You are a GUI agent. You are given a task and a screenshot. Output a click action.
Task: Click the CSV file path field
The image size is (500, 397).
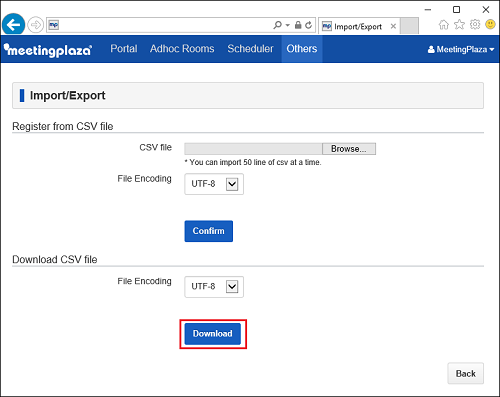[253, 149]
